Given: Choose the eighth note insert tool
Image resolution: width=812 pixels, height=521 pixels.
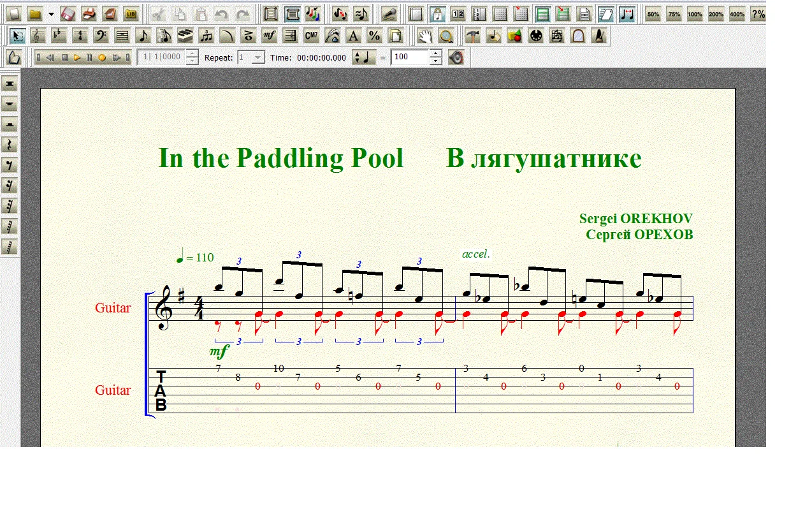Looking at the screenshot, I should [143, 36].
